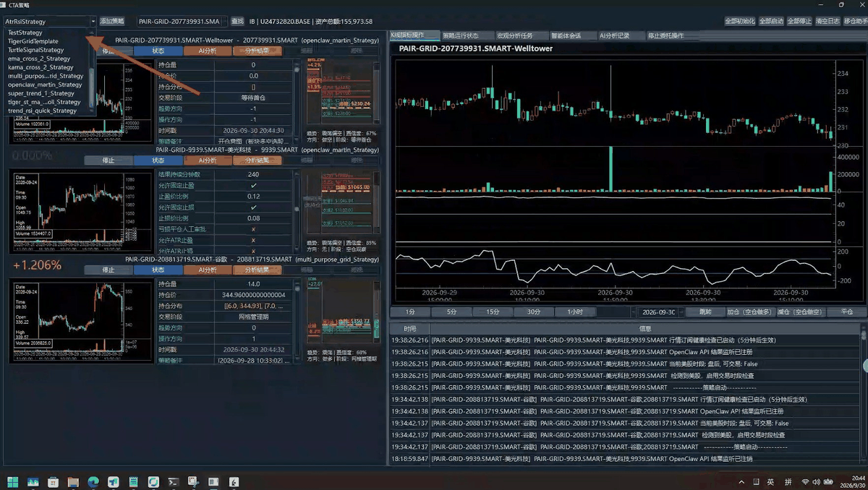Open the terminal icon on the taskbar
868x490 pixels.
174,481
